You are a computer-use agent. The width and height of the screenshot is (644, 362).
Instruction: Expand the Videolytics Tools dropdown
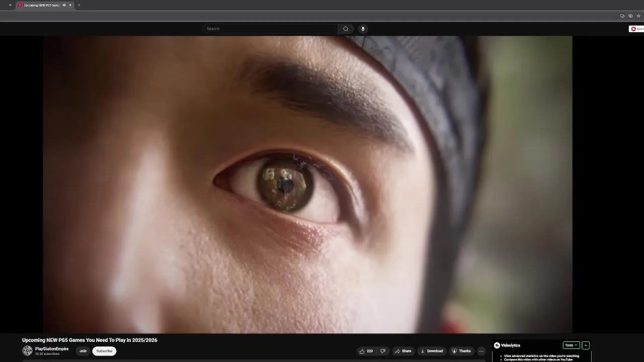pyautogui.click(x=571, y=345)
